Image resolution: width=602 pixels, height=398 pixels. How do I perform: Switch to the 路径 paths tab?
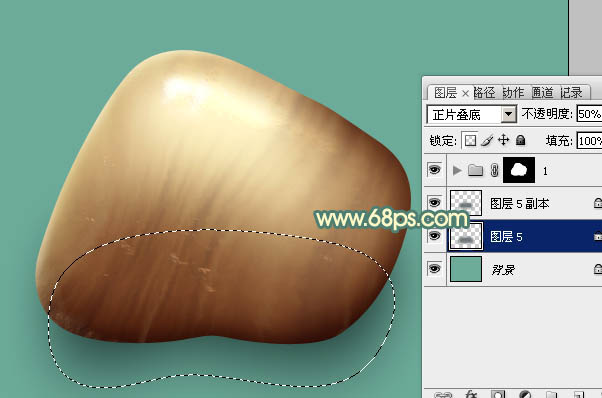click(485, 92)
